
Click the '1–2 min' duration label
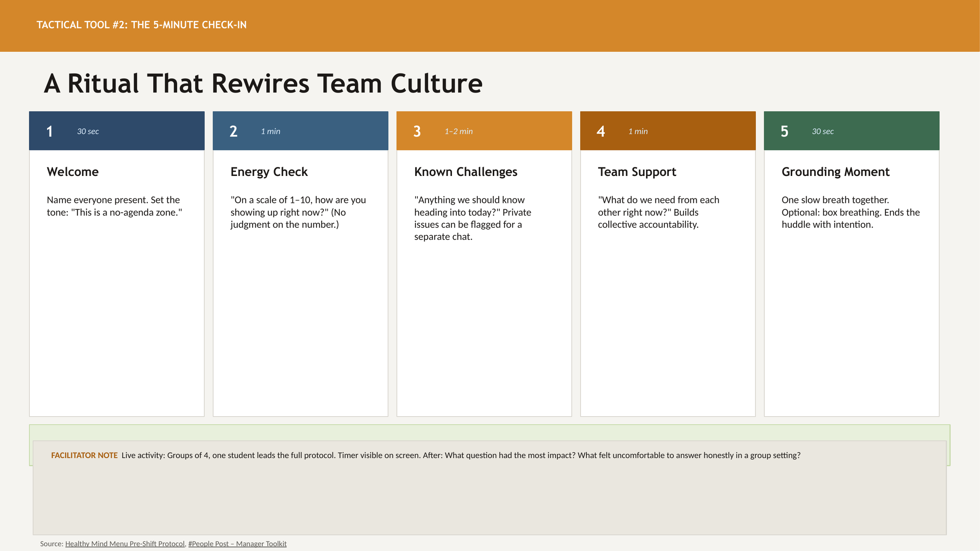[459, 131]
